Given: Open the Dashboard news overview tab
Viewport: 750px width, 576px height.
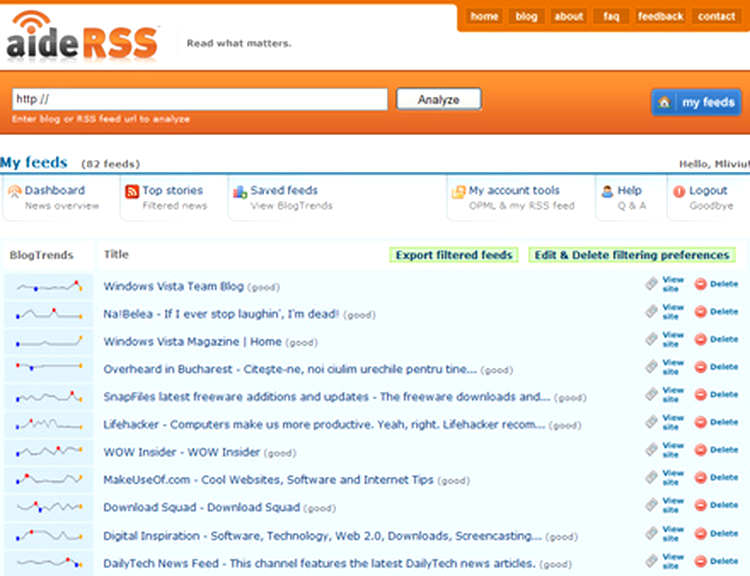Looking at the screenshot, I should [x=60, y=198].
